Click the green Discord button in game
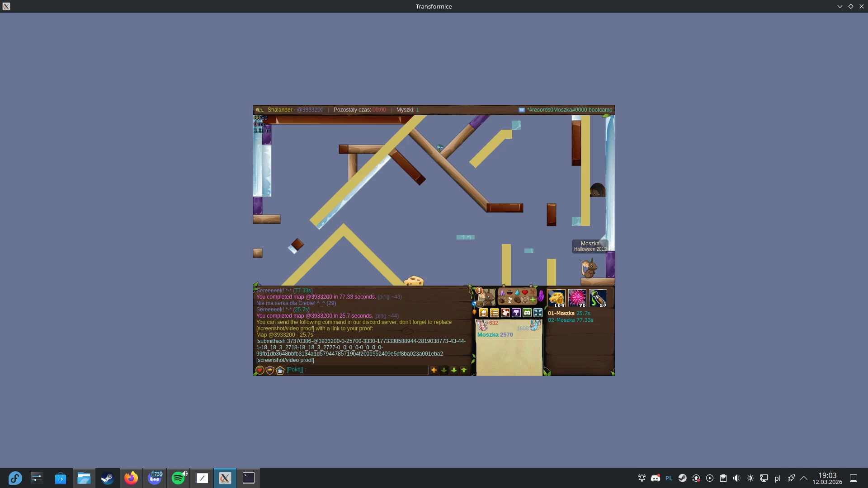Viewport: 868px width, 488px height. 527,313
